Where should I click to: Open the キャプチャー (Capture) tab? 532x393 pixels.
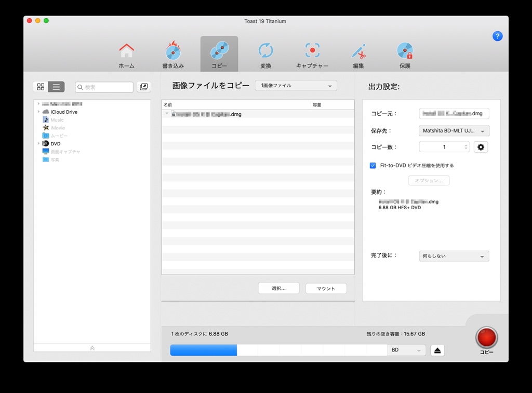[312, 55]
